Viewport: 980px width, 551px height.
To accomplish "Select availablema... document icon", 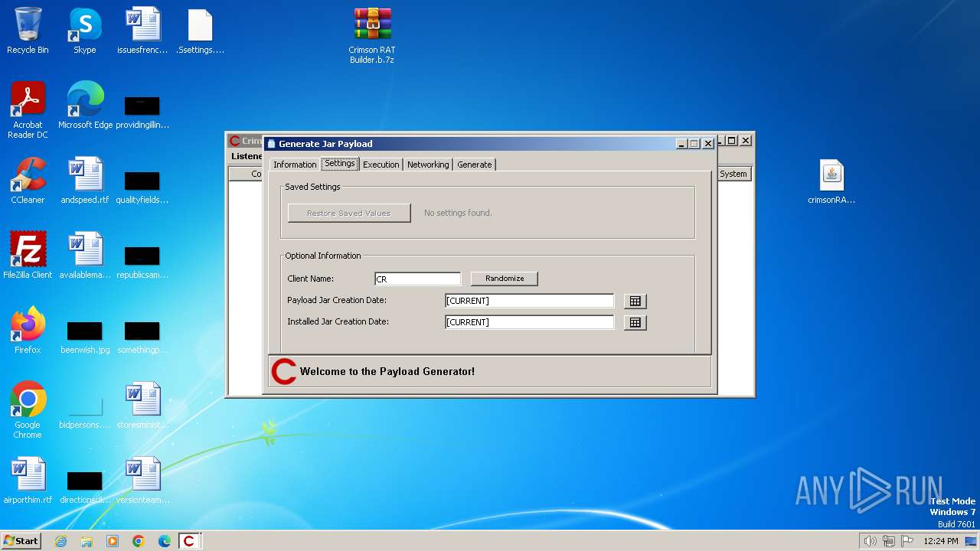I will 85,256.
